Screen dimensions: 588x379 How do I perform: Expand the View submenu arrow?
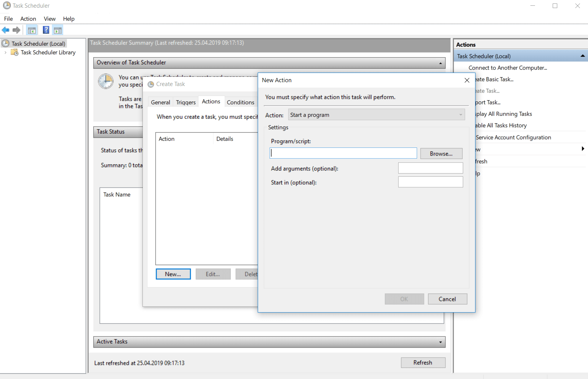(x=582, y=149)
